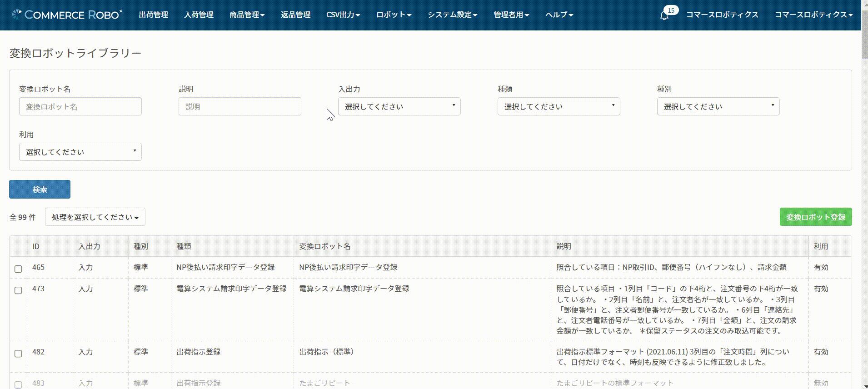Open the 利用 filter dropdown
The height and width of the screenshot is (389, 868).
coord(80,152)
